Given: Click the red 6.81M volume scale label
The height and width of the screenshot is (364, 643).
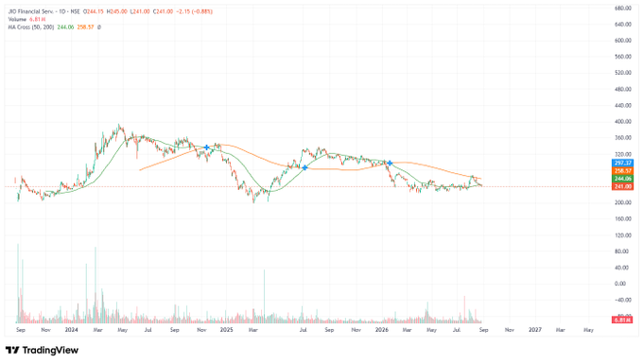Looking at the screenshot, I should click(x=622, y=320).
